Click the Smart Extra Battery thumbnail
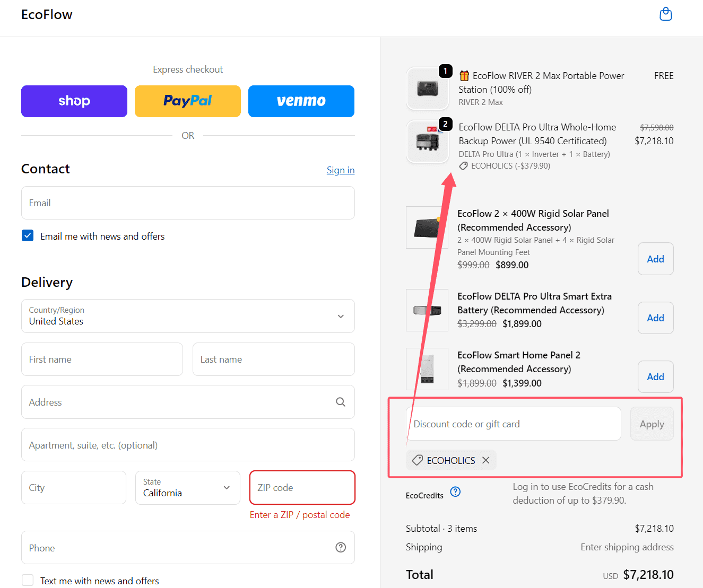703x588 pixels. click(427, 310)
